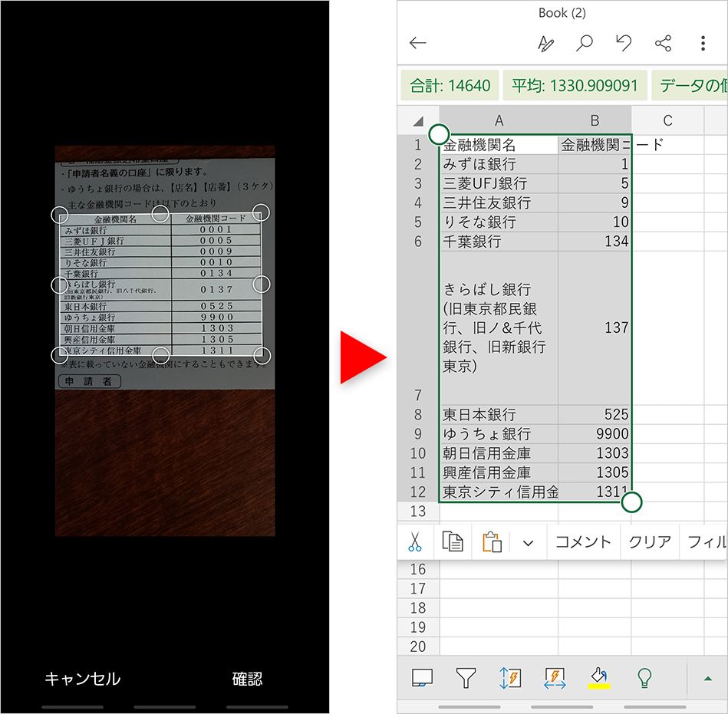Expand the bottom ribbon with the up arrow
Viewport: 728px width, 714px height.
[707, 679]
